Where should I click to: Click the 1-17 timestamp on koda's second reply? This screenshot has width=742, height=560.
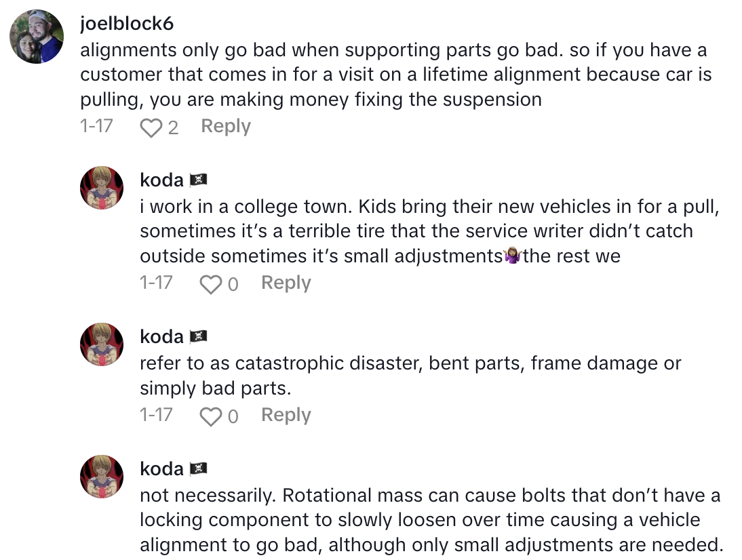pos(155,415)
